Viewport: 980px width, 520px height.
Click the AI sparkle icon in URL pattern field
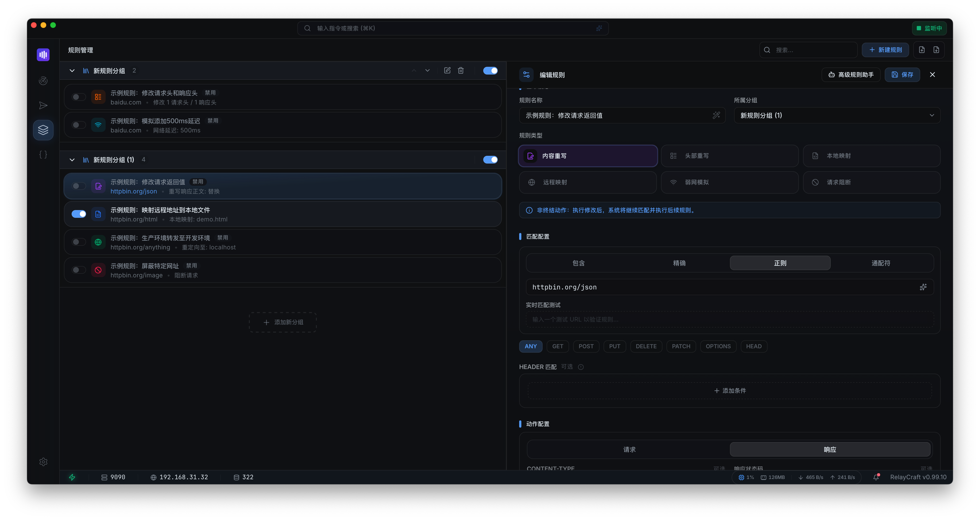coord(923,287)
